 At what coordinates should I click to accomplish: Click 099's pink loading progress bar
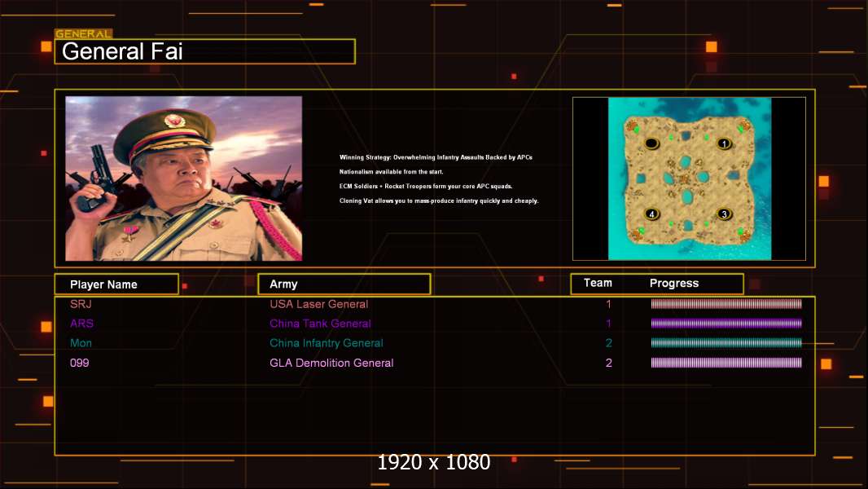point(726,363)
